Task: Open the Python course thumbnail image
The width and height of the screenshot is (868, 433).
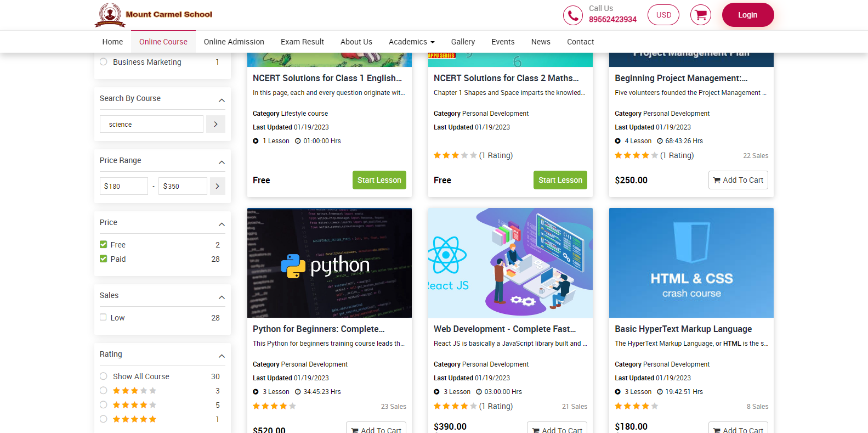Action: (329, 263)
